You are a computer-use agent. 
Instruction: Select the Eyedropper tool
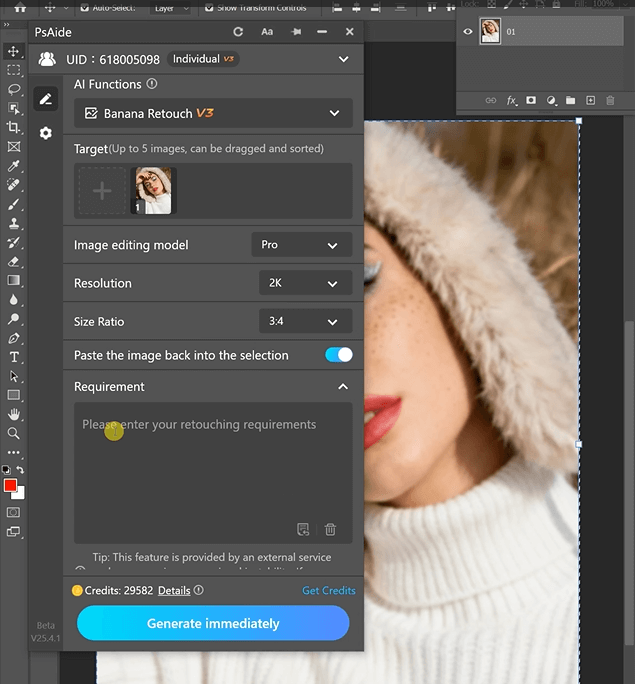coord(14,166)
